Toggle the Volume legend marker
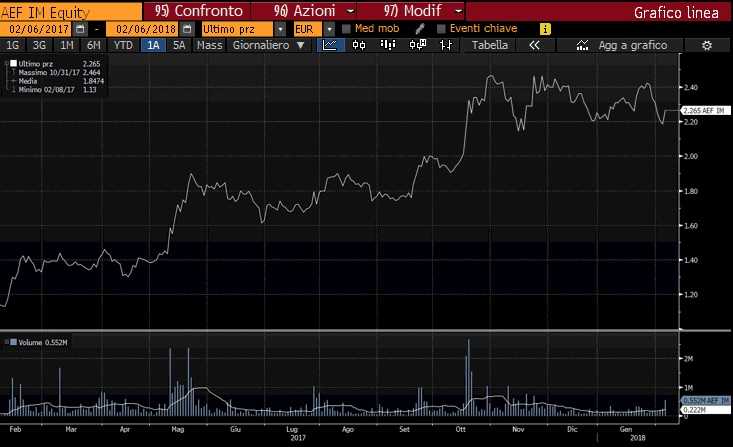The height and width of the screenshot is (447, 733). (7, 342)
